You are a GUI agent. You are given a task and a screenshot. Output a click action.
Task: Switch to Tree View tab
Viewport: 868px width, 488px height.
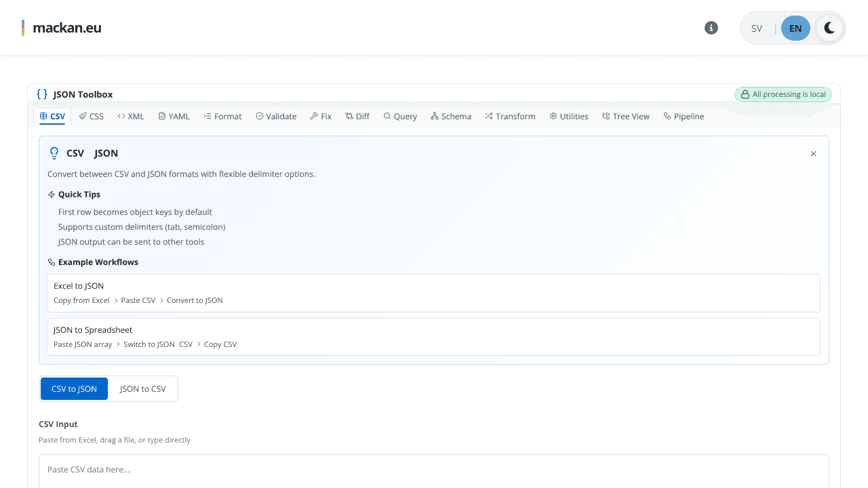626,117
